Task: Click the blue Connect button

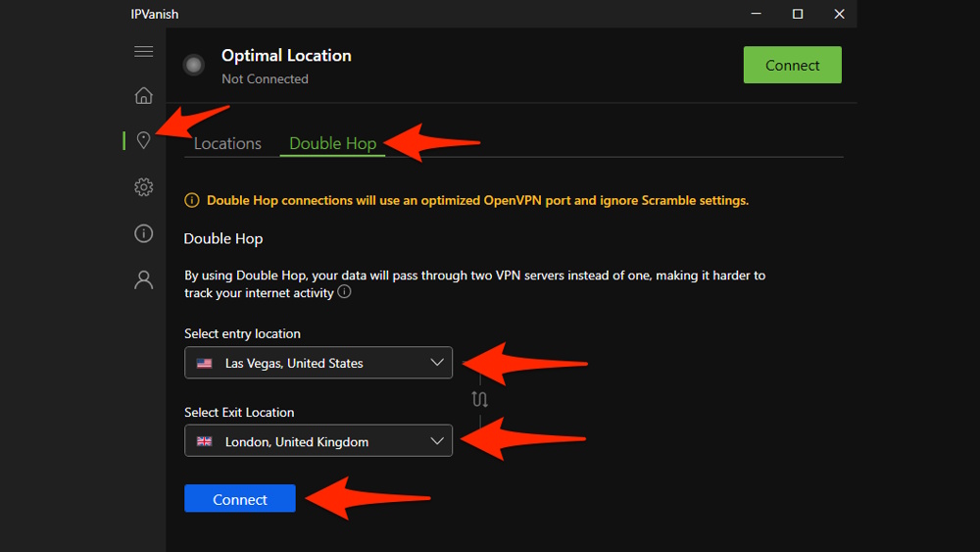Action: pyautogui.click(x=240, y=499)
